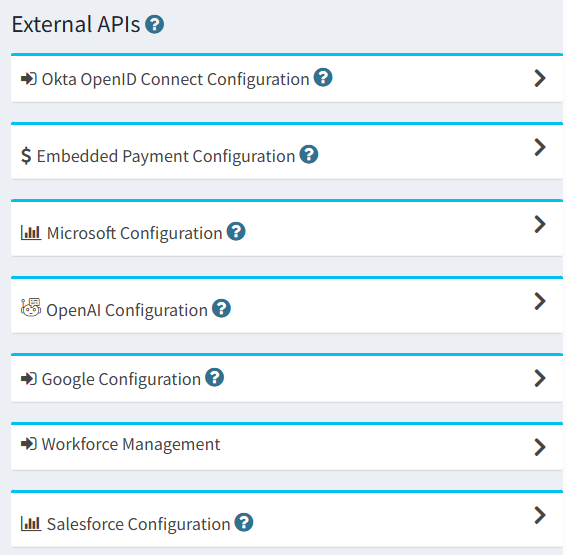Image resolution: width=566 pixels, height=555 pixels.
Task: Expand OpenAI Configuration with right chevron
Action: click(540, 301)
